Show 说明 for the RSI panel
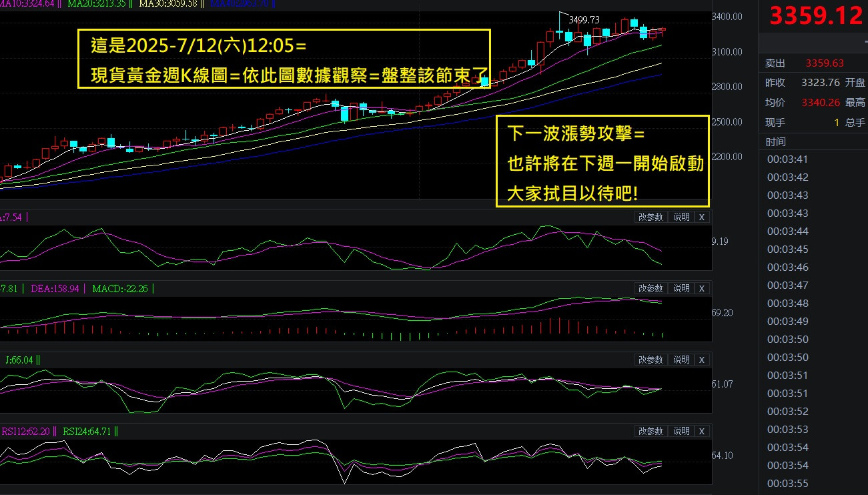Viewport: 868px width, 495px height. point(681,431)
